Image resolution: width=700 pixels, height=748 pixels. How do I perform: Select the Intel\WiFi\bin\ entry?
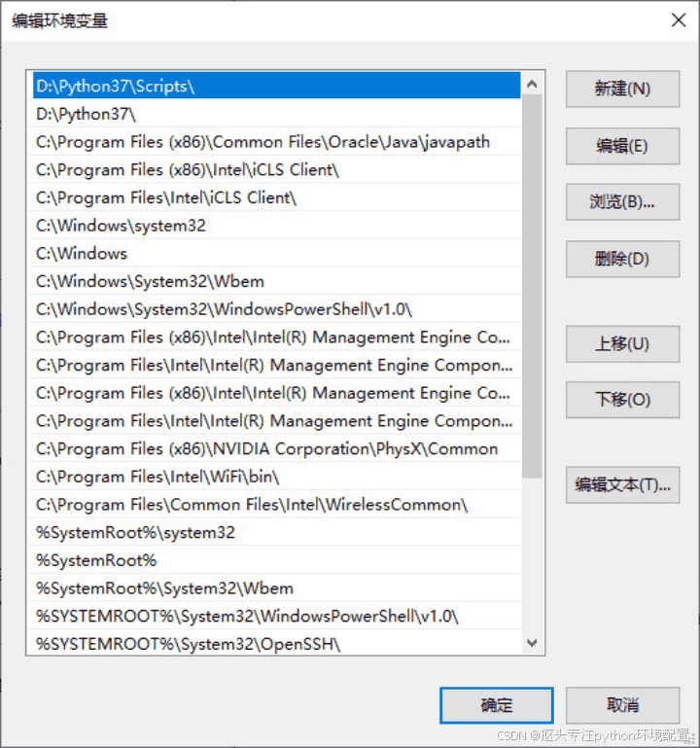[276, 477]
